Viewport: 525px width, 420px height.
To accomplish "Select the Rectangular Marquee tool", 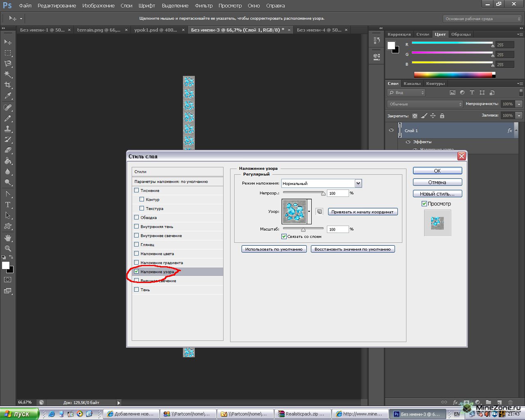I will point(8,53).
